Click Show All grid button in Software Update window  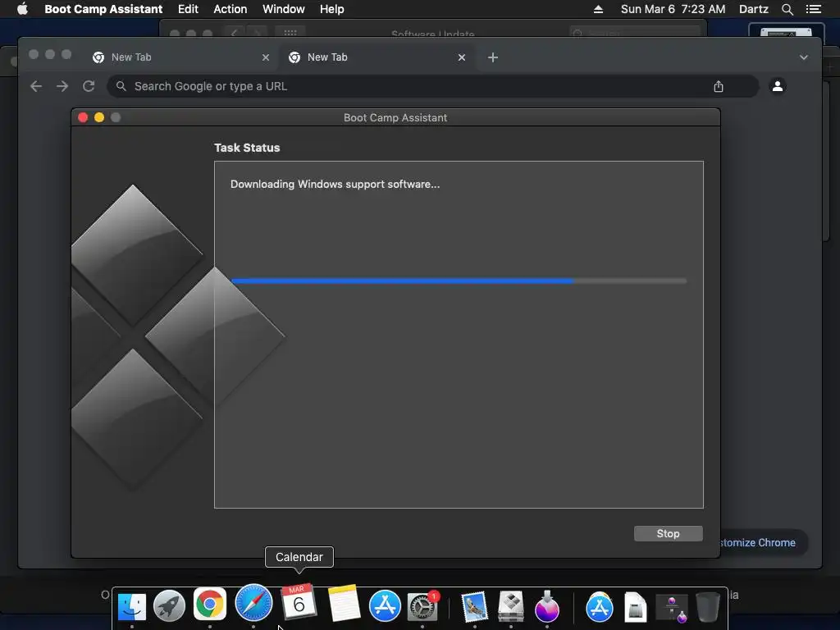click(x=290, y=33)
